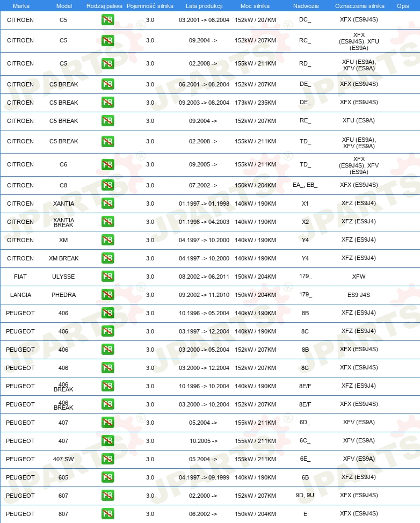Click fuel icon in Peugeot 407 6C_ row
The height and width of the screenshot is (523, 420).
point(108,441)
